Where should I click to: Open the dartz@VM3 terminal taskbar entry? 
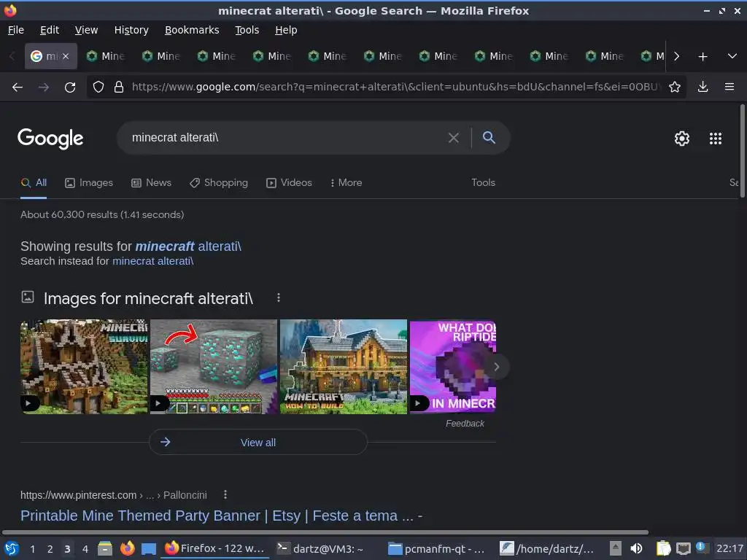click(x=320, y=549)
